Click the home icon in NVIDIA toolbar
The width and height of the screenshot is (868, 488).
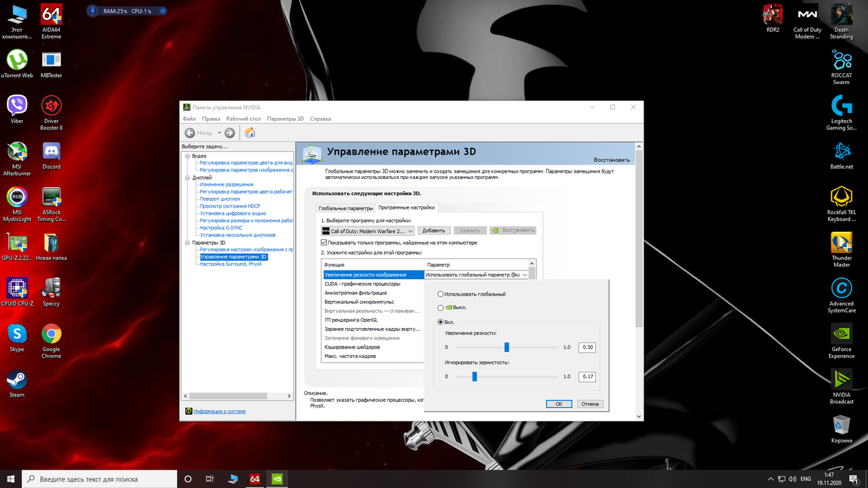coord(250,133)
